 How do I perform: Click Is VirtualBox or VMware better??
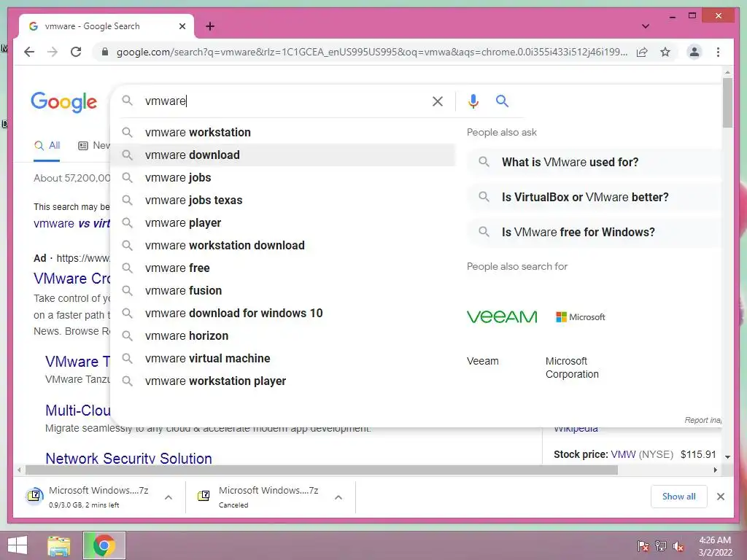click(x=594, y=197)
